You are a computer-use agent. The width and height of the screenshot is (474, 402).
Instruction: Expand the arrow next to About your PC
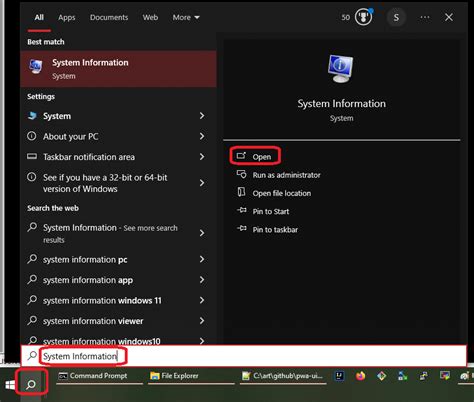tap(202, 136)
